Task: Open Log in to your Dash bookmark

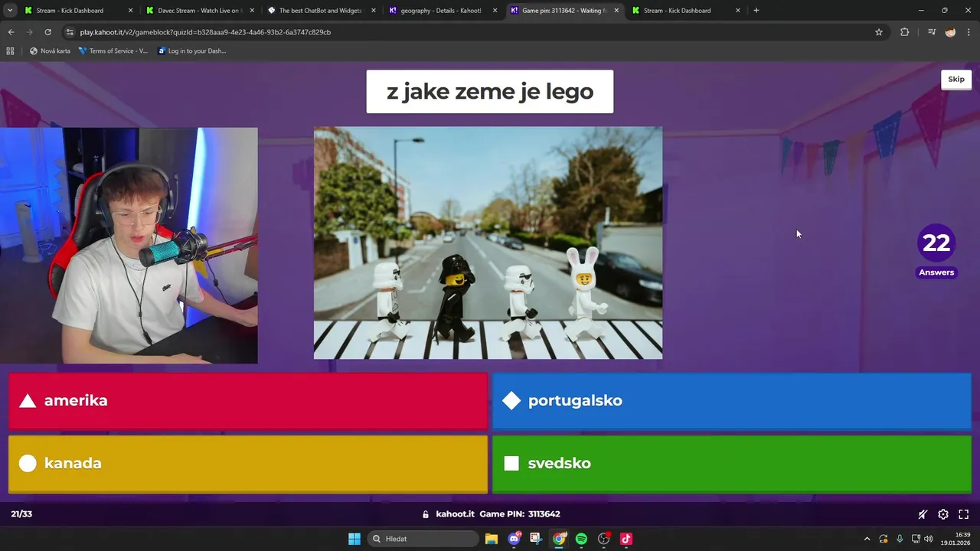Action: 192,51
